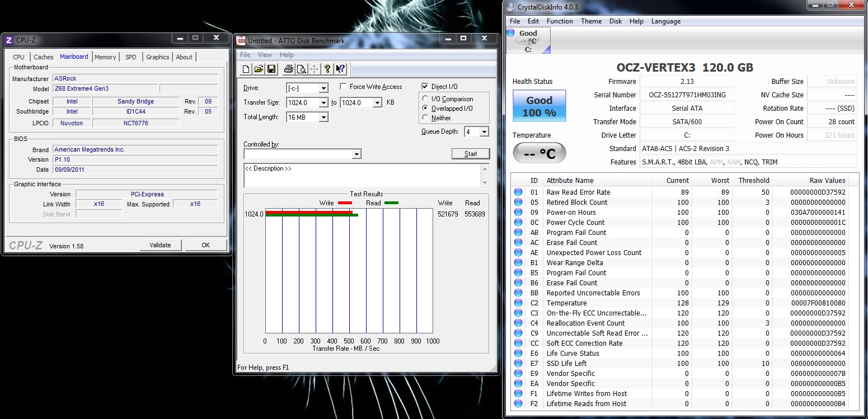
Task: Click the red Write legend swatch
Action: click(x=345, y=203)
